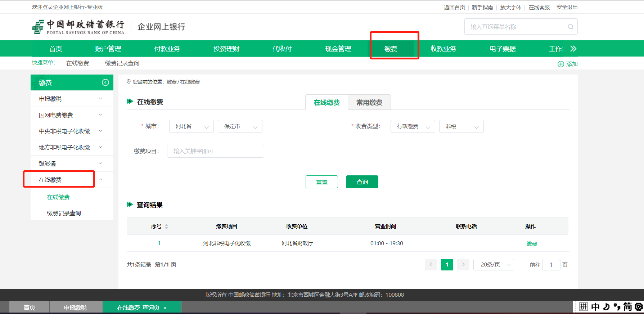The width and height of the screenshot is (644, 314).
Task: Collapse the 缴费 sidebar panel
Action: point(105,82)
